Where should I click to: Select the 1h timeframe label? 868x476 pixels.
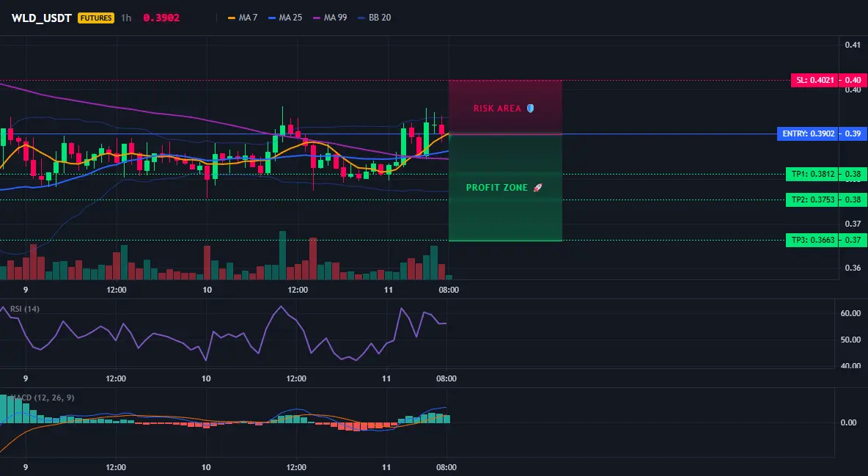click(126, 18)
